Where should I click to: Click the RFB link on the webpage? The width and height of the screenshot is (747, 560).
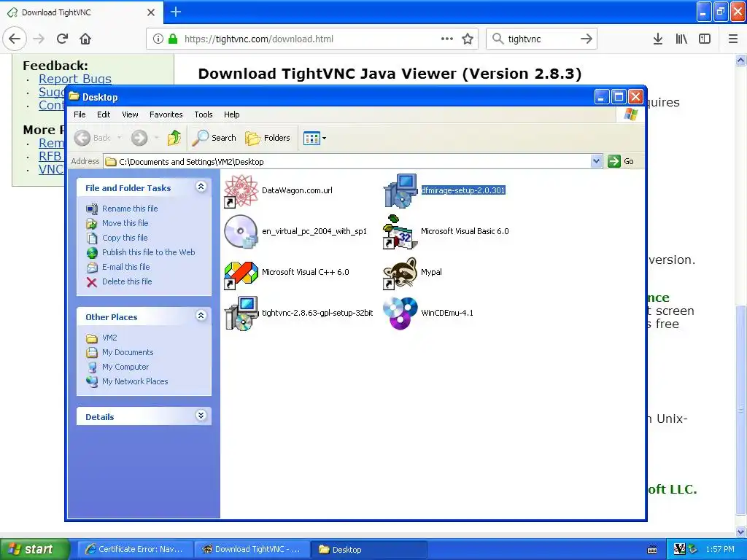(50, 156)
